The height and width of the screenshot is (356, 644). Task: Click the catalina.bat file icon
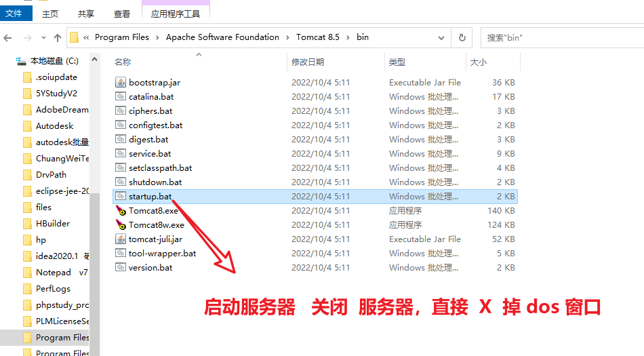click(121, 96)
